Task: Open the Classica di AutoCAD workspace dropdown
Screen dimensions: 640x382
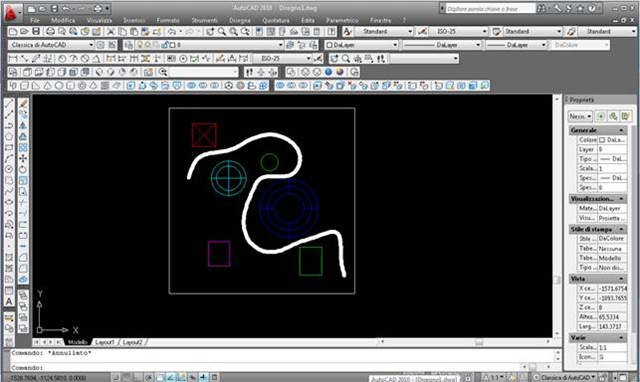Action: coord(51,45)
